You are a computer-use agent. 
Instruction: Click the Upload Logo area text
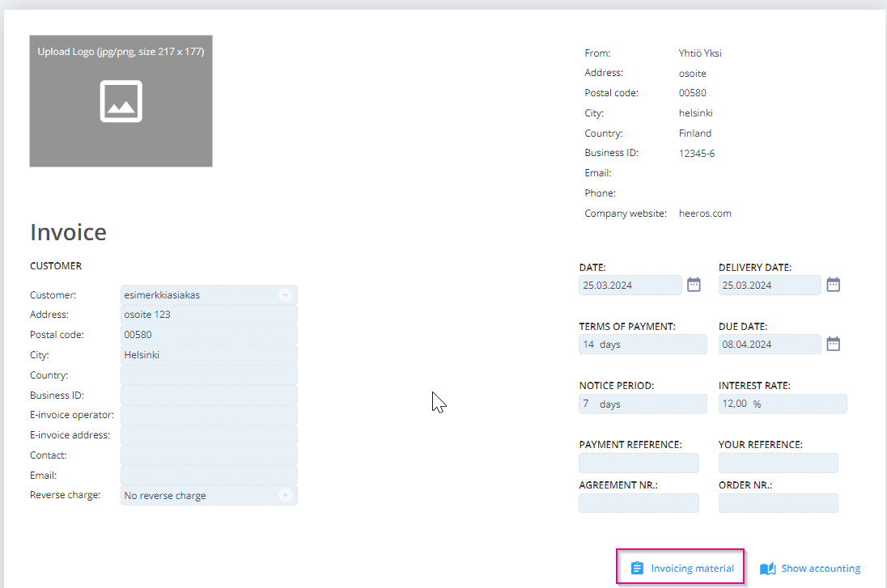121,52
